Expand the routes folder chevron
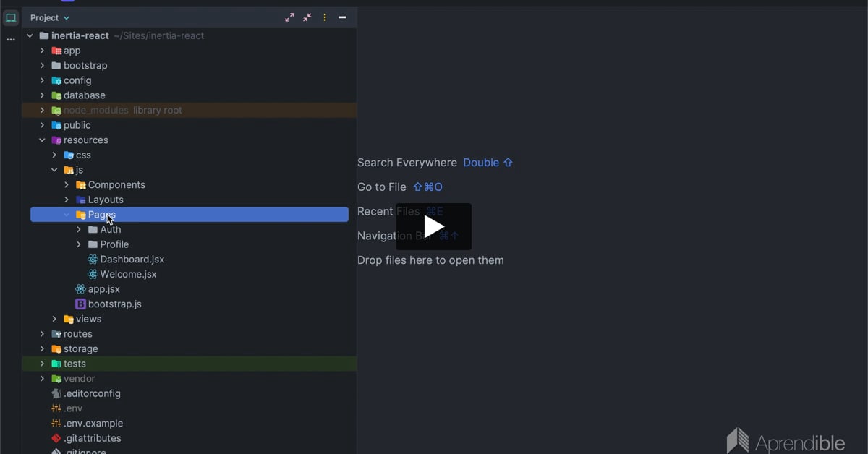This screenshot has height=454, width=868. click(42, 334)
